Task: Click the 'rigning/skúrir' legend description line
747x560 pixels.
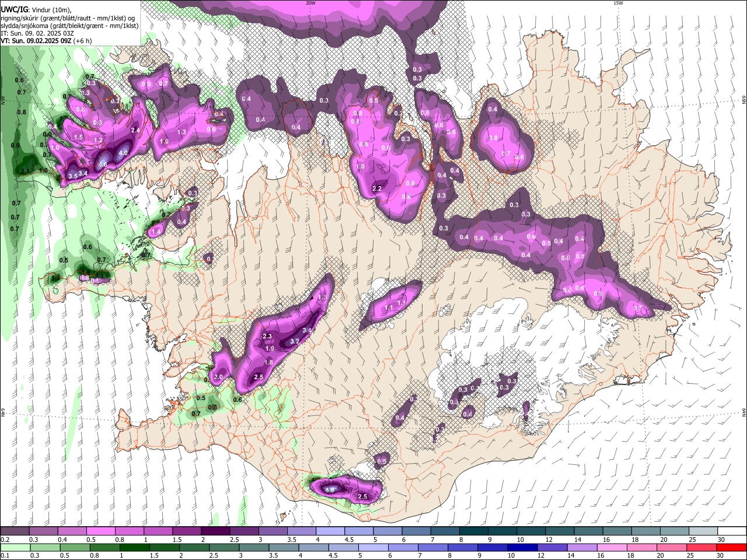Action: 68,17
